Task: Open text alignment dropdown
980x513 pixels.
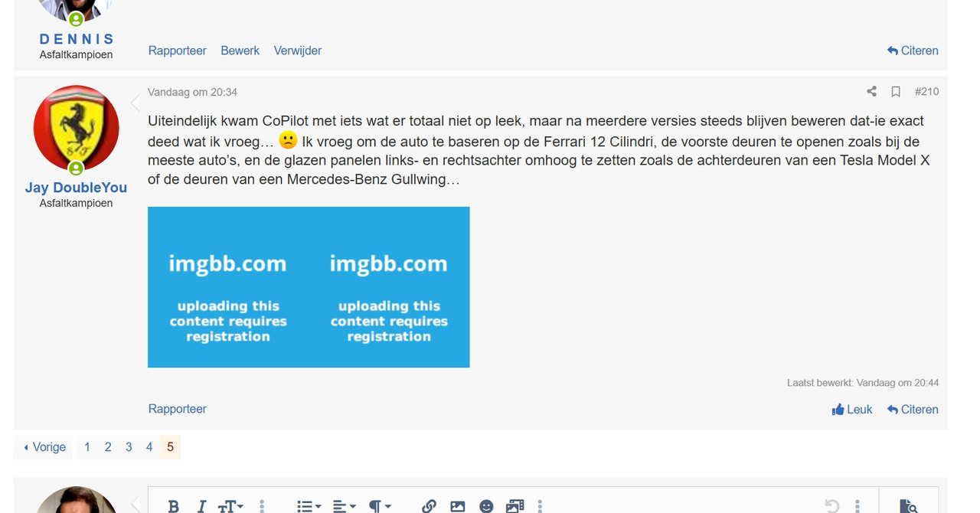Action: 345,506
